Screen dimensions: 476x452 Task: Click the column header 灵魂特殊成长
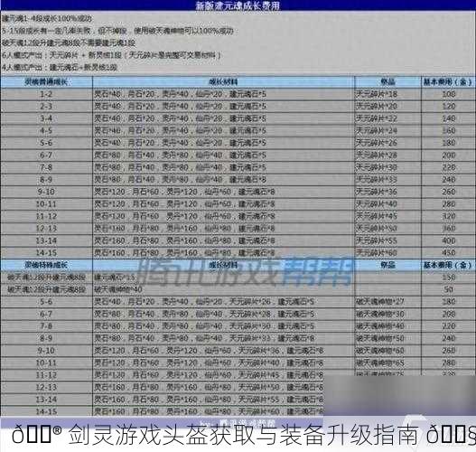click(46, 265)
